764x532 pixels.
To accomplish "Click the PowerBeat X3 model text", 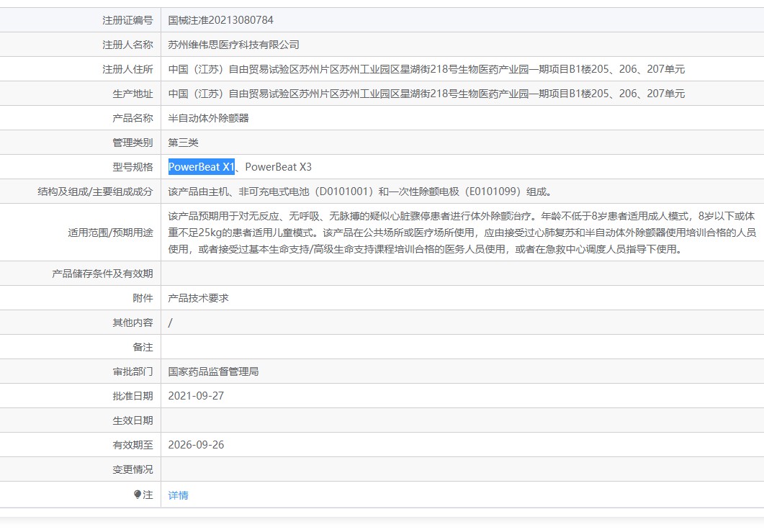I will (278, 166).
